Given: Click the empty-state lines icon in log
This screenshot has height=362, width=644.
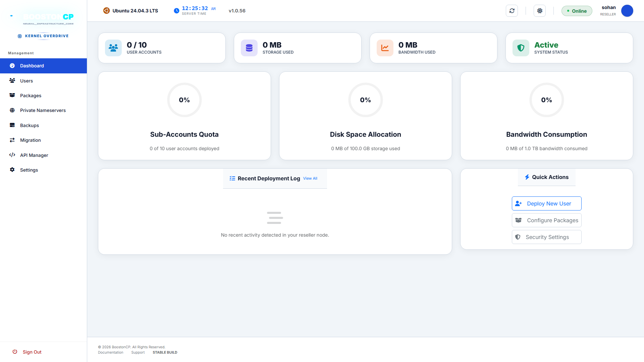Looking at the screenshot, I should tap(275, 218).
